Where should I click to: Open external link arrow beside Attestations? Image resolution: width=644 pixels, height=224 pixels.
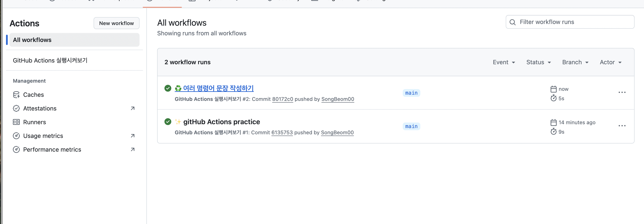[x=133, y=109]
